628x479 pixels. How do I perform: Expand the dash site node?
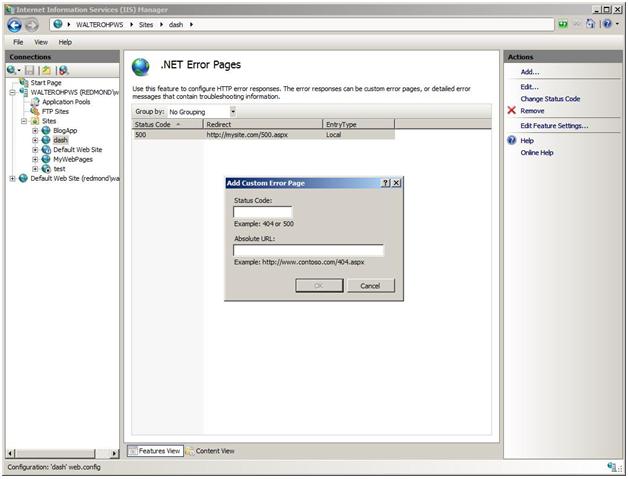35,140
